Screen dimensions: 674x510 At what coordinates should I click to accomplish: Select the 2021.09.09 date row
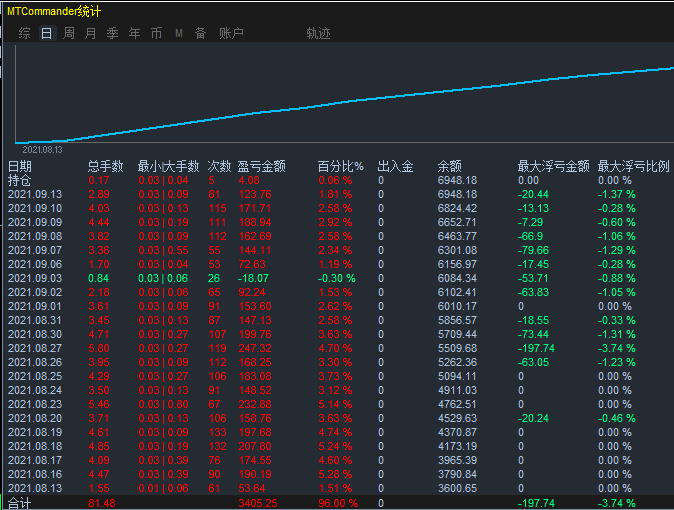coord(35,222)
